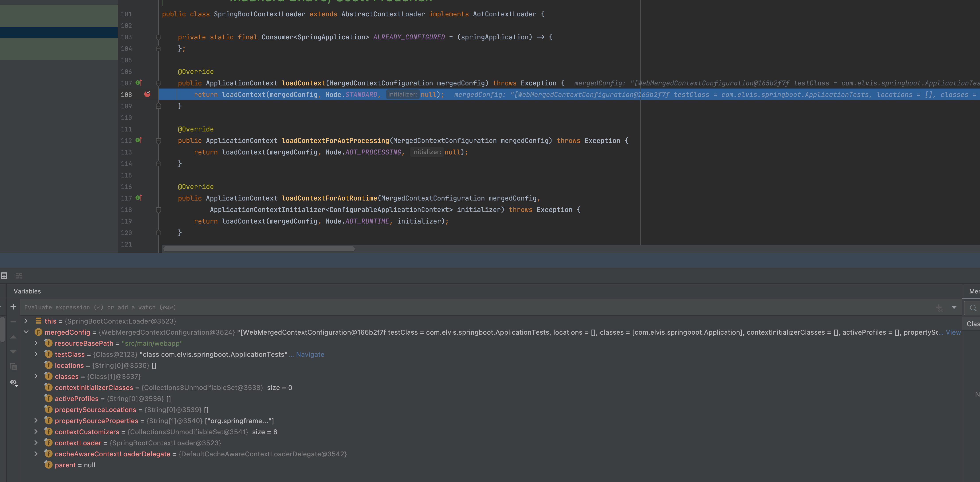Expand the propertySourceProperties field
Image resolution: width=980 pixels, height=482 pixels.
tap(36, 420)
